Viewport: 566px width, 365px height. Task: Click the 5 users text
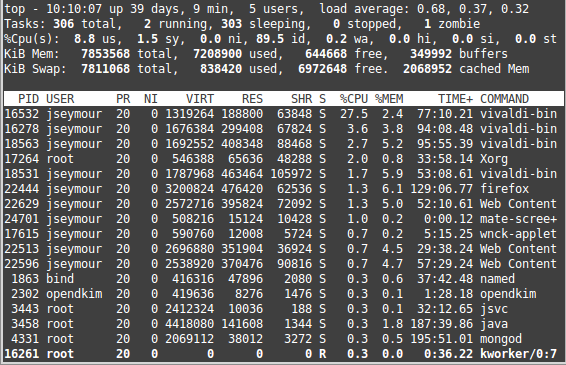pyautogui.click(x=274, y=9)
